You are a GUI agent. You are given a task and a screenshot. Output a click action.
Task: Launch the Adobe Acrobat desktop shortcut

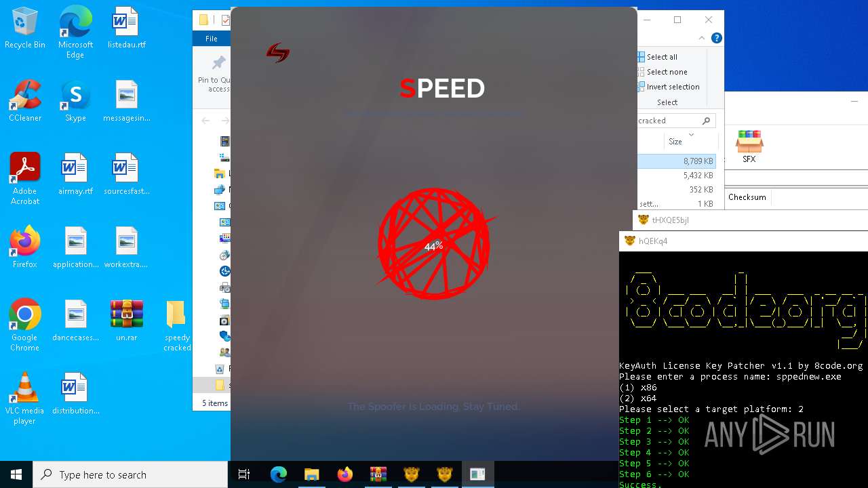click(x=25, y=179)
